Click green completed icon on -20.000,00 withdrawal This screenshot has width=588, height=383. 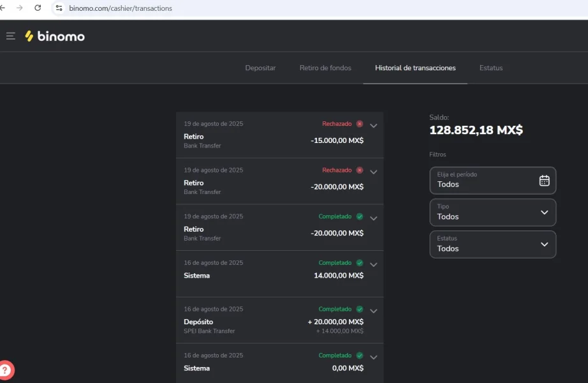coord(360,216)
